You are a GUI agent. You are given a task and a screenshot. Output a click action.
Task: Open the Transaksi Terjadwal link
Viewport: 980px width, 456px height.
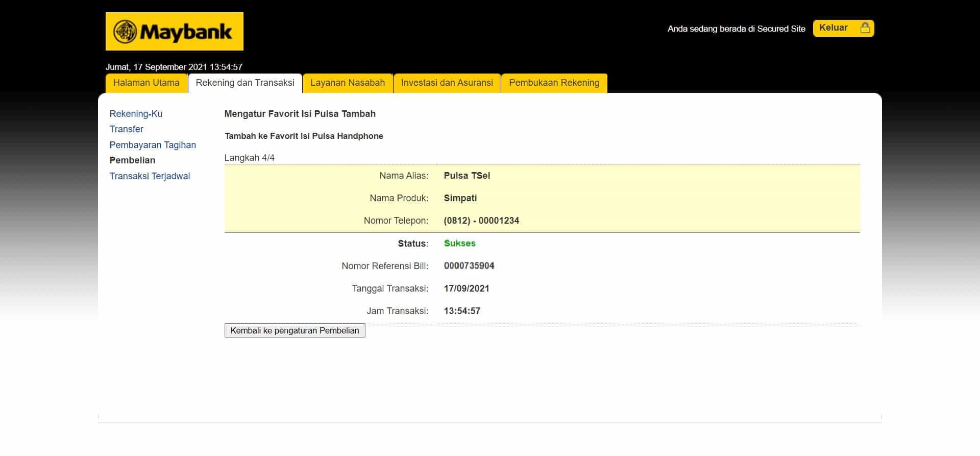pos(150,176)
